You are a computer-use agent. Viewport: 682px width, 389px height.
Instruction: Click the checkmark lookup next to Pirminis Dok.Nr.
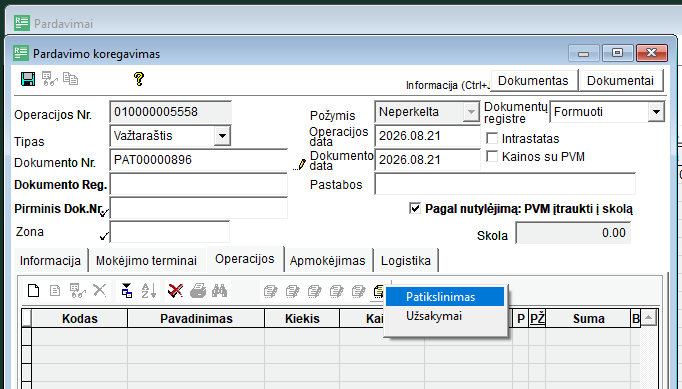104,213
